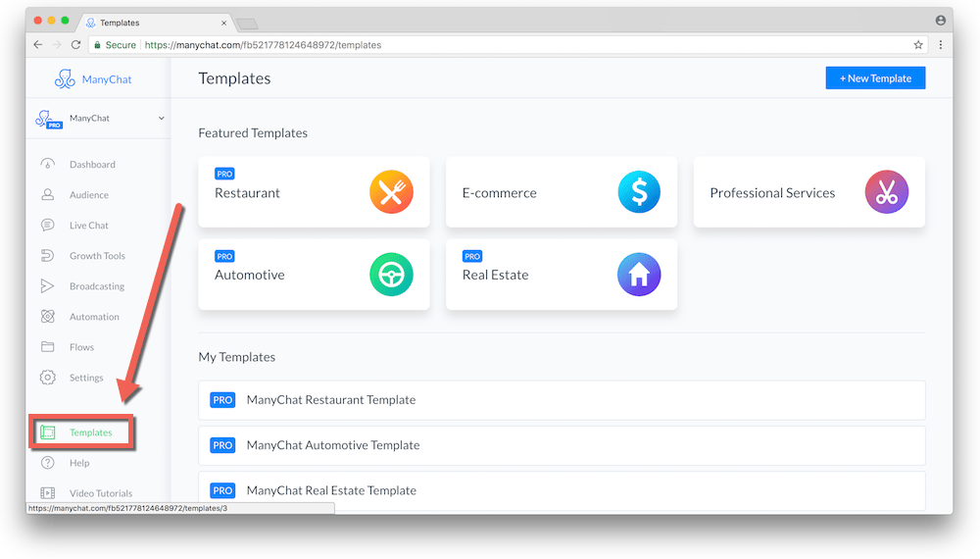This screenshot has height=559, width=980.
Task: Click the + New Template button
Action: [x=875, y=78]
